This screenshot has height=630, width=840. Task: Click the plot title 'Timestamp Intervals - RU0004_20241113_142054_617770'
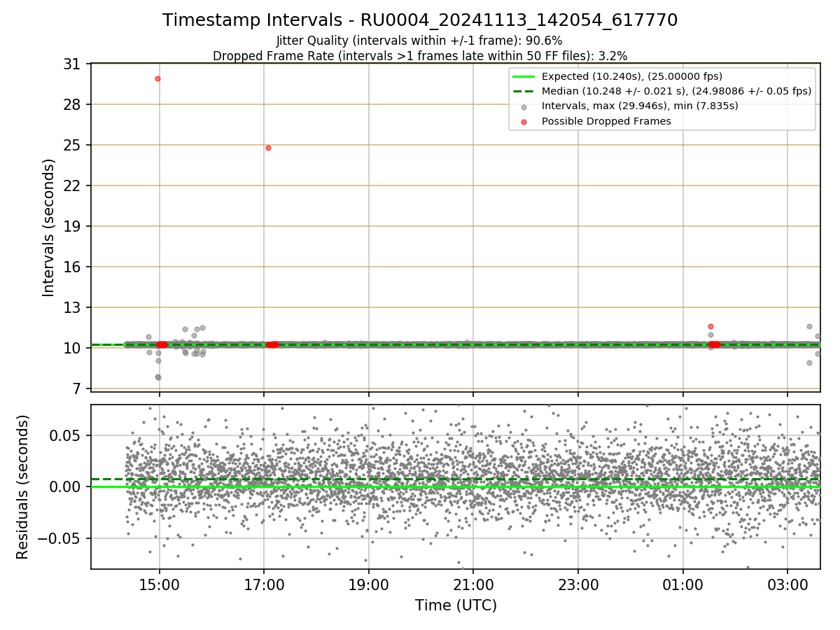tap(420, 20)
